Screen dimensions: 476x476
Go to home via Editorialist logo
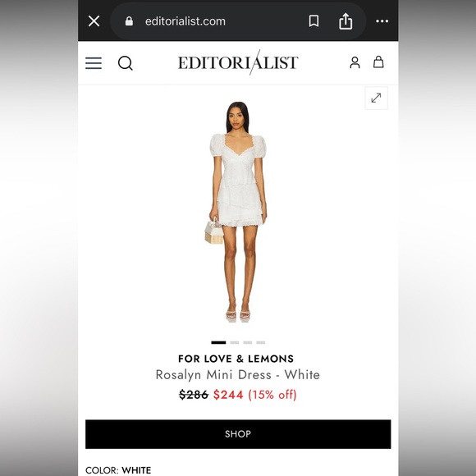pos(238,62)
